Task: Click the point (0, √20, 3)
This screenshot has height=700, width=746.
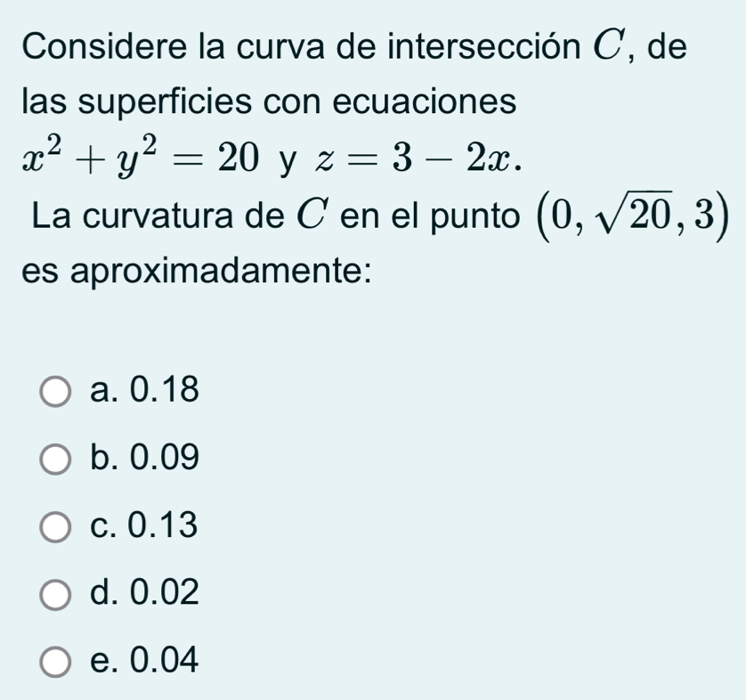Action: (633, 216)
